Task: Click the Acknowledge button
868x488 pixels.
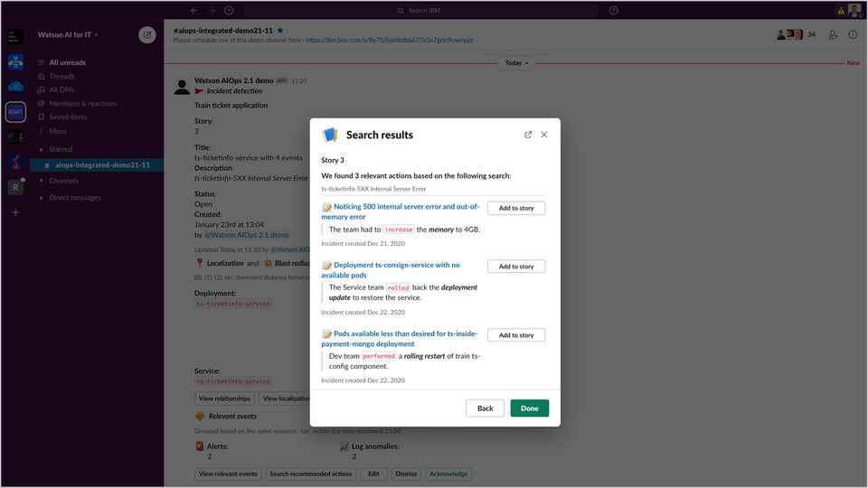Action: click(x=448, y=474)
